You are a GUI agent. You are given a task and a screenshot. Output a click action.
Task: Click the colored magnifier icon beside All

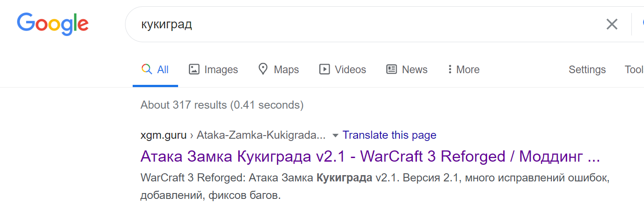coord(147,69)
